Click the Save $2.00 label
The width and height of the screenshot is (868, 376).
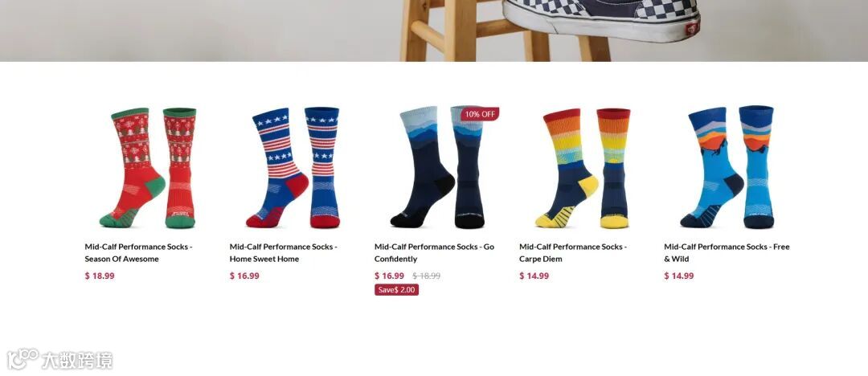point(396,289)
